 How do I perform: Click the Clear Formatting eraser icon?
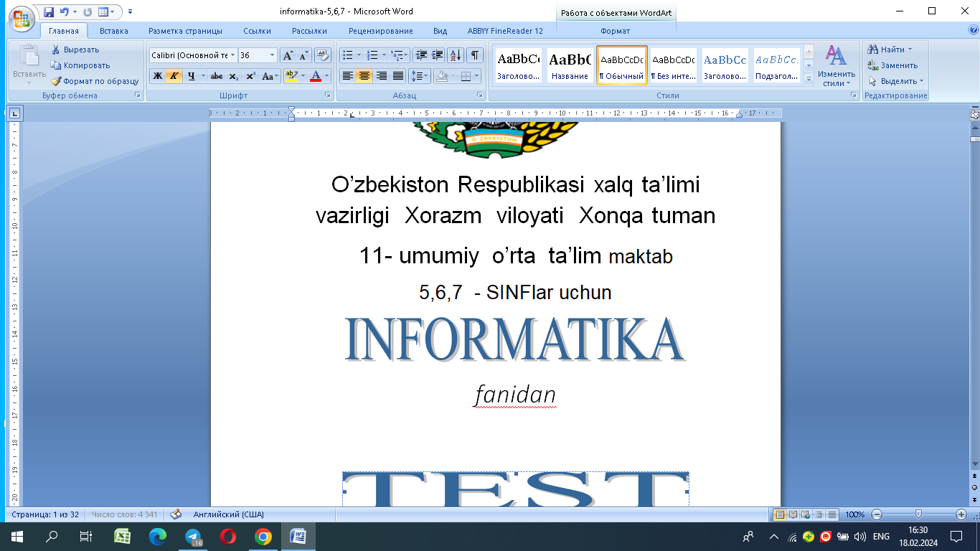pos(323,55)
